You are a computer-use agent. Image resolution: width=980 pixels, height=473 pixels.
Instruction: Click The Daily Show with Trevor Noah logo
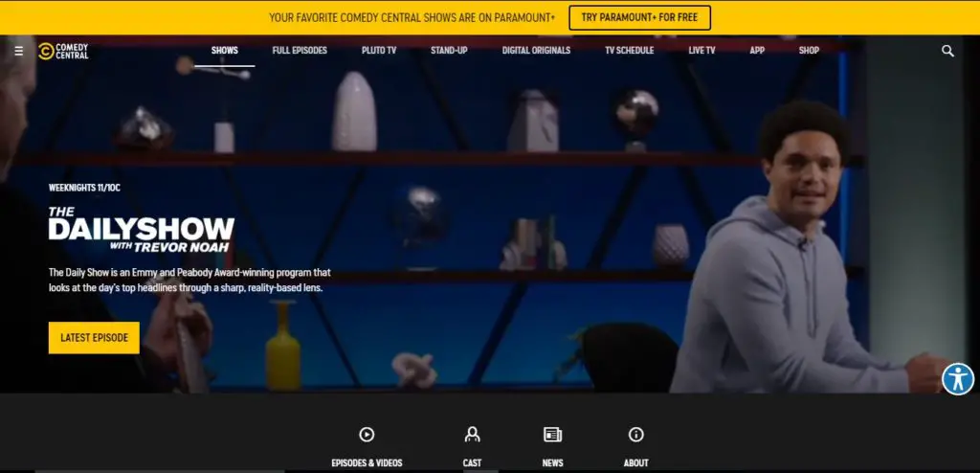pyautogui.click(x=142, y=230)
